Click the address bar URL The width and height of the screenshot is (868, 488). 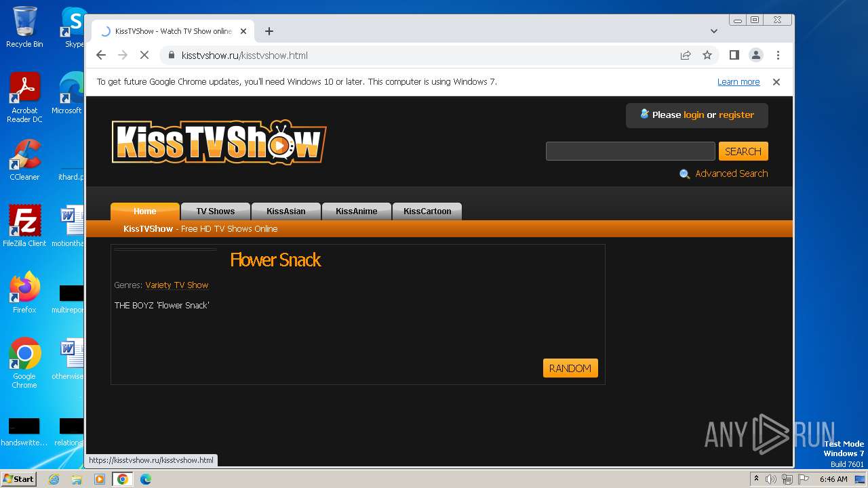pyautogui.click(x=245, y=56)
